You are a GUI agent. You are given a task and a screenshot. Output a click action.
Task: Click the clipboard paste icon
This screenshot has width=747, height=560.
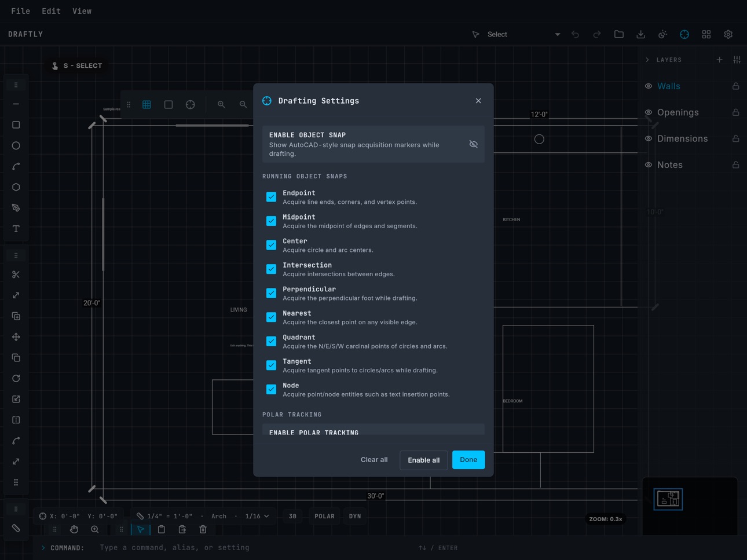[162, 529]
